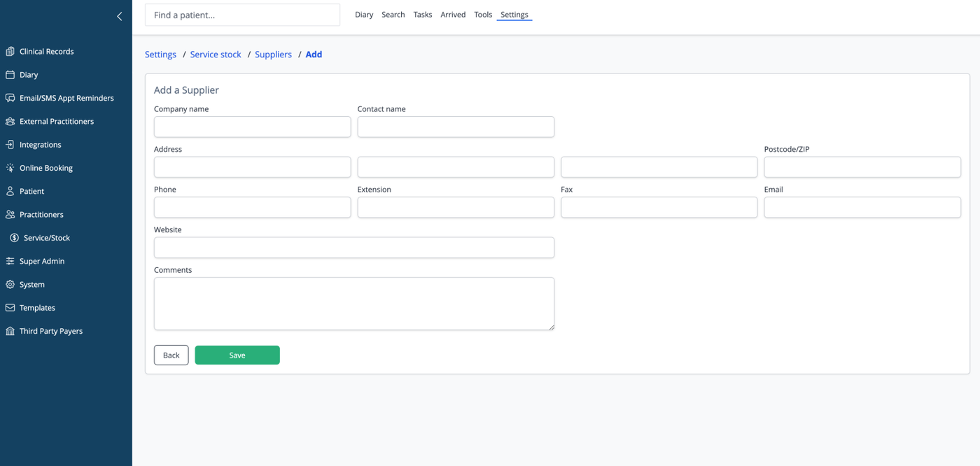This screenshot has height=466, width=980.
Task: Click the Online Booking icon
Action: [10, 168]
